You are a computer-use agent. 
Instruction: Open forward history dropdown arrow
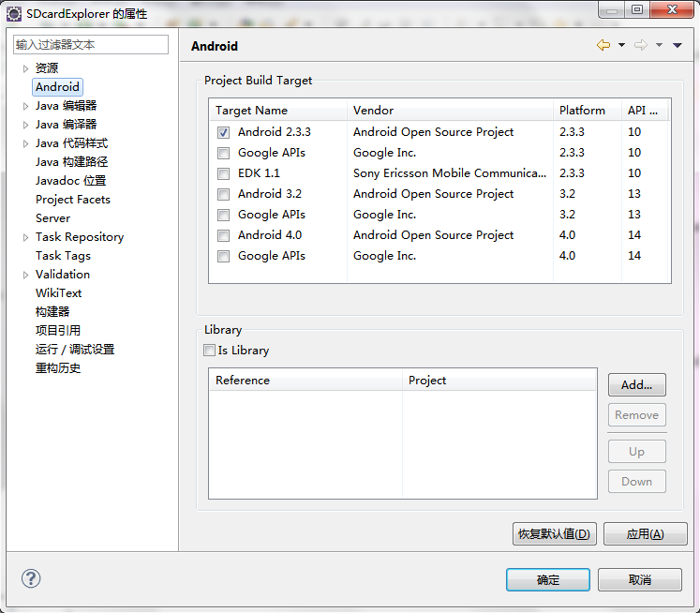(659, 45)
